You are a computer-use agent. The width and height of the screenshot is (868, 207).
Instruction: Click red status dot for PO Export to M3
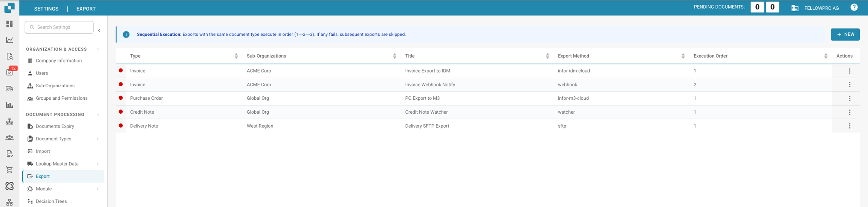[x=121, y=98]
